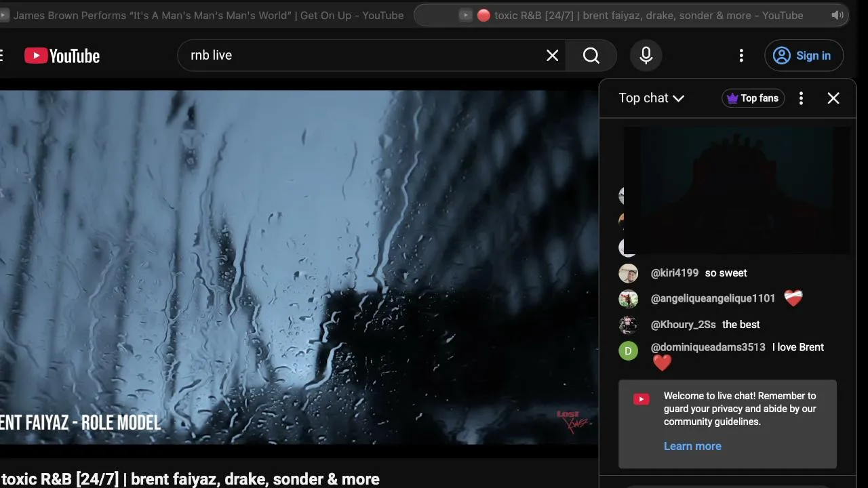Screen dimensions: 868x488
Task: Click the YouTube icon in chat welcome notice
Action: pyautogui.click(x=642, y=399)
